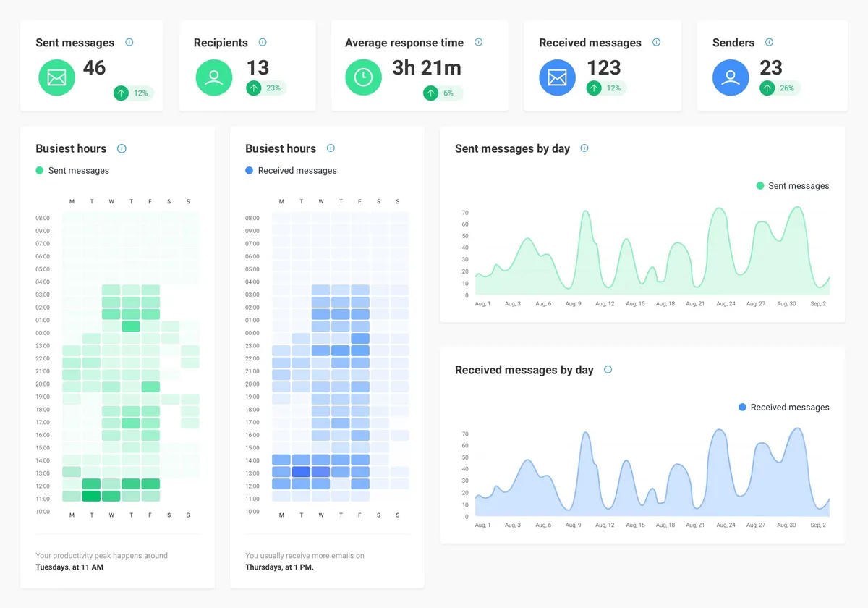
Task: Click 'Aug, 24' on the sent chart axis
Action: [x=726, y=303]
